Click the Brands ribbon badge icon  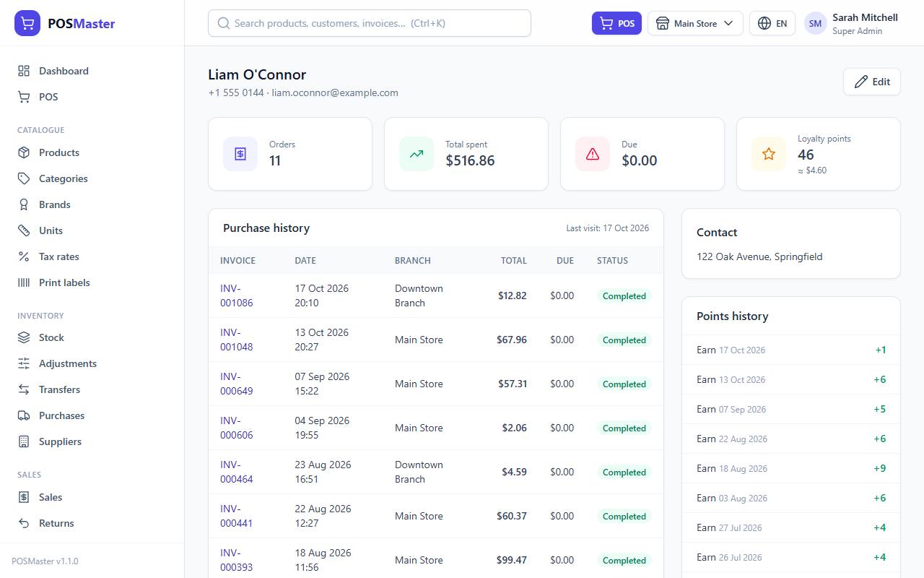[x=24, y=204]
